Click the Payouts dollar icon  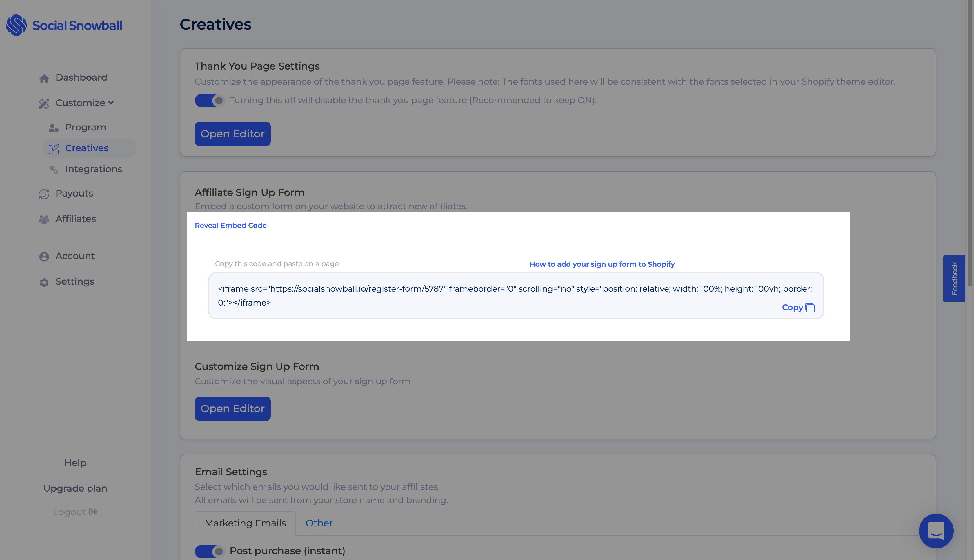click(44, 194)
